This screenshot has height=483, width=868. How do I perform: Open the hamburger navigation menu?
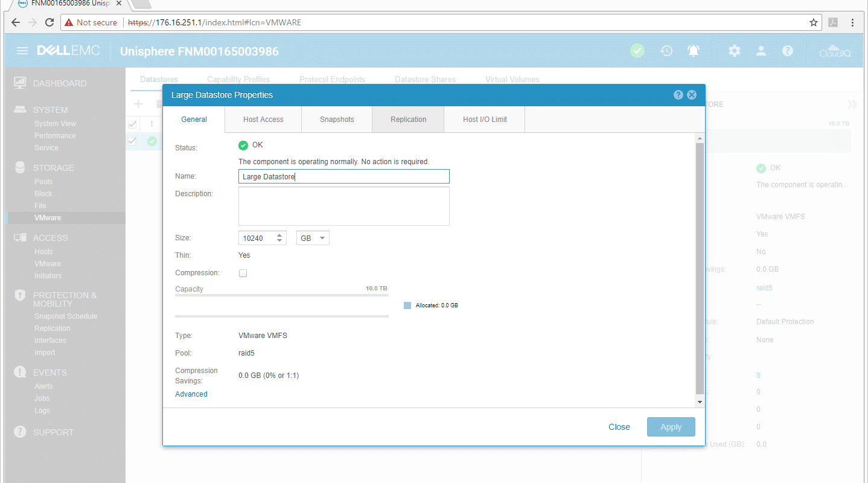point(22,51)
